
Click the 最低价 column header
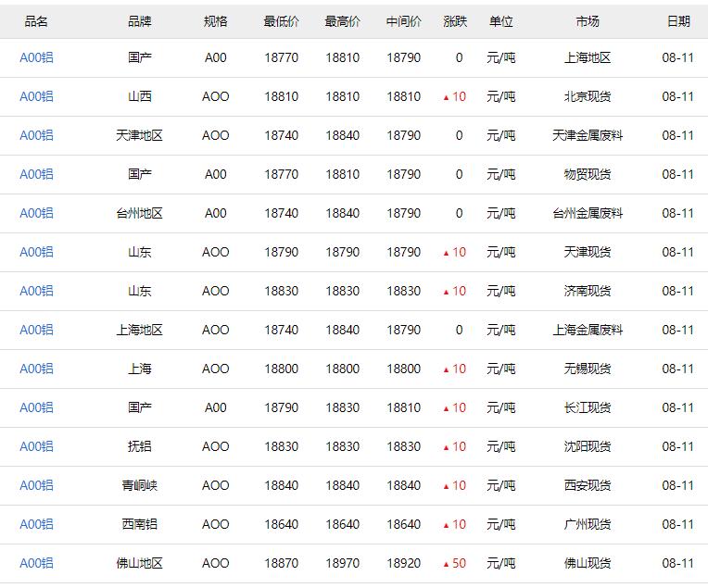click(281, 21)
